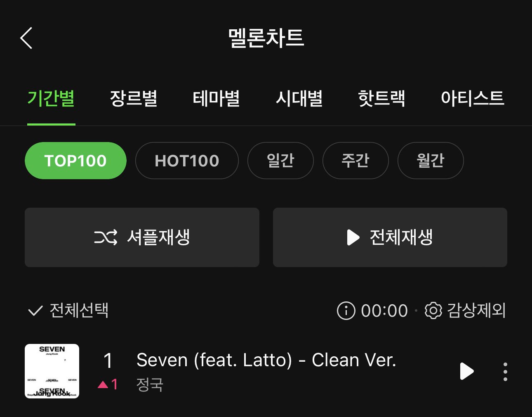Open the info icon beside 00:00
532x417 pixels.
click(346, 310)
